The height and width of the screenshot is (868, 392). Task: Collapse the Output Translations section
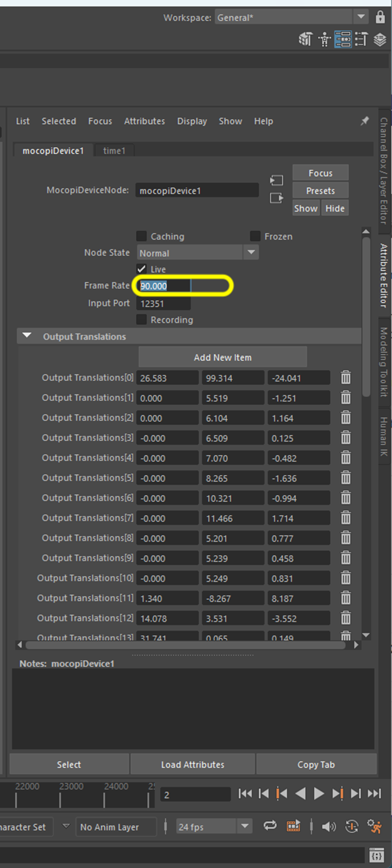[x=27, y=336]
